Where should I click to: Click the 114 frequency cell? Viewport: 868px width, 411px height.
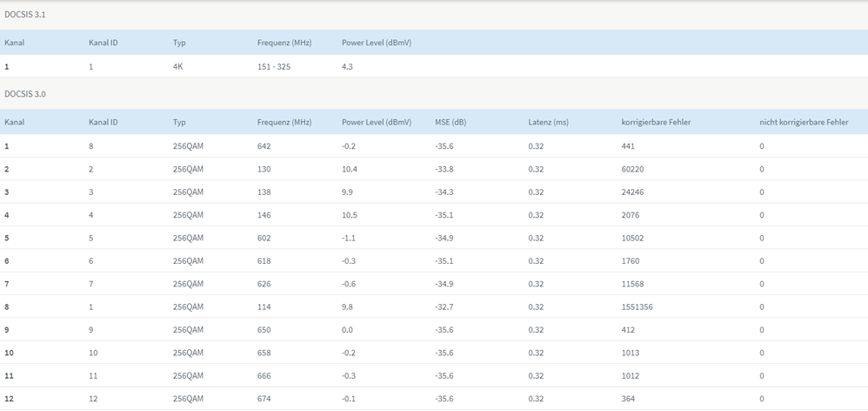[x=264, y=307]
